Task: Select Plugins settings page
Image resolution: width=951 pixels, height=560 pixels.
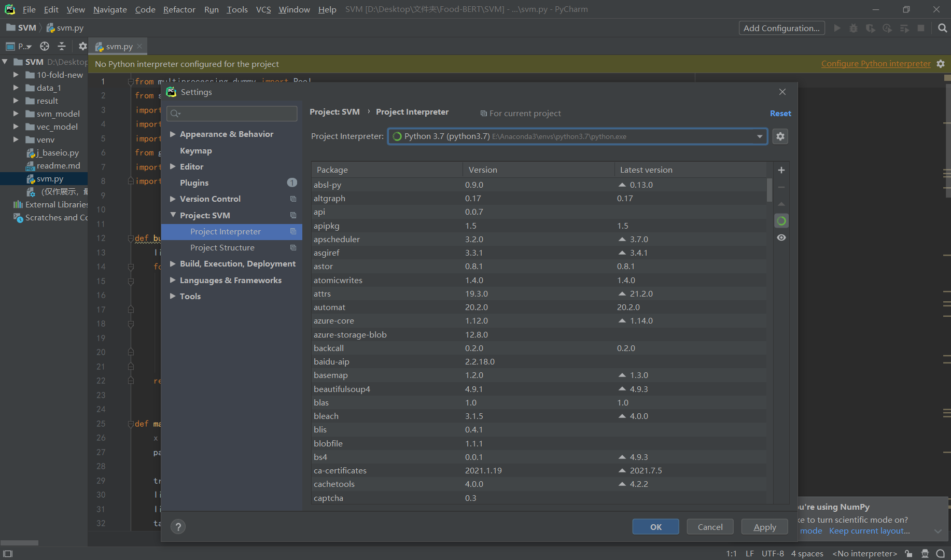Action: coord(194,183)
